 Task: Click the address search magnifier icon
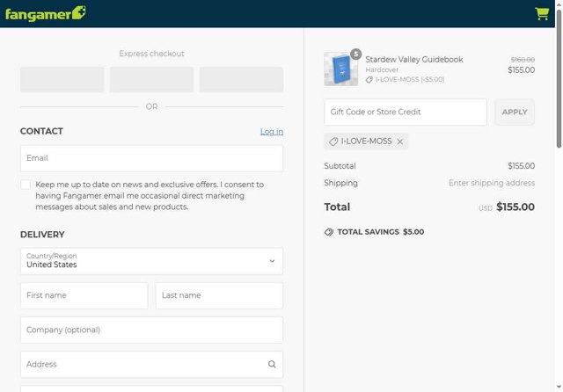coord(272,365)
